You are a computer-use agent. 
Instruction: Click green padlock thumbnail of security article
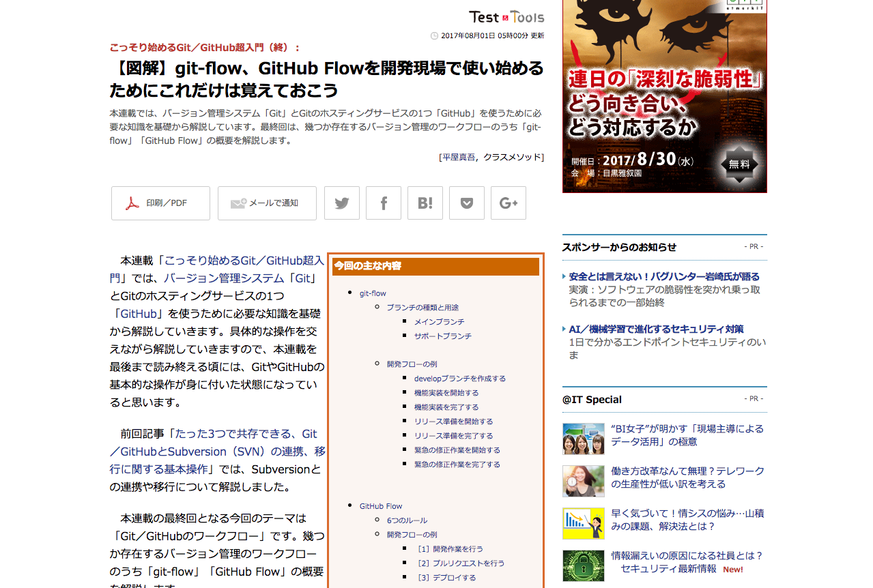[584, 565]
